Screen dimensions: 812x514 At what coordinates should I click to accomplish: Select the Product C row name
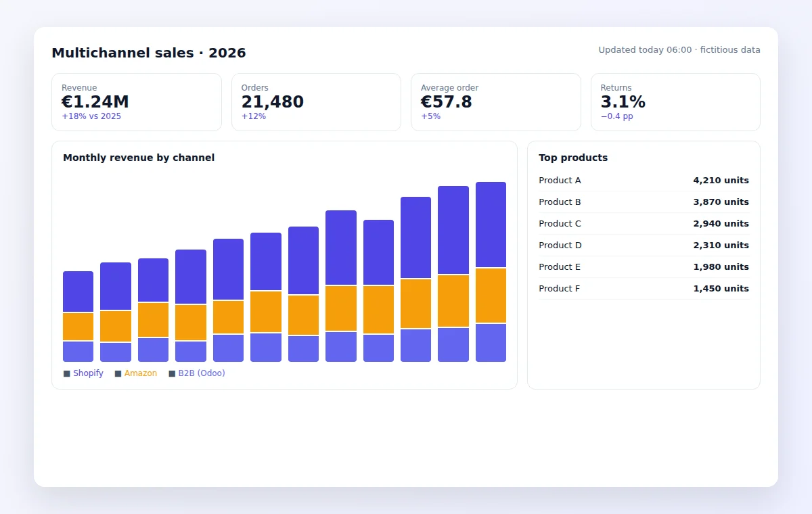click(560, 224)
